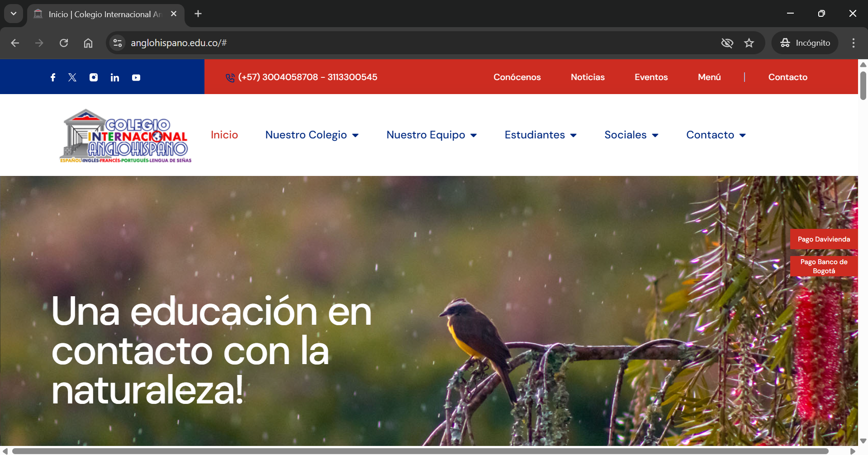This screenshot has height=455, width=868.
Task: Select Inicio in the main navigation
Action: tap(224, 135)
